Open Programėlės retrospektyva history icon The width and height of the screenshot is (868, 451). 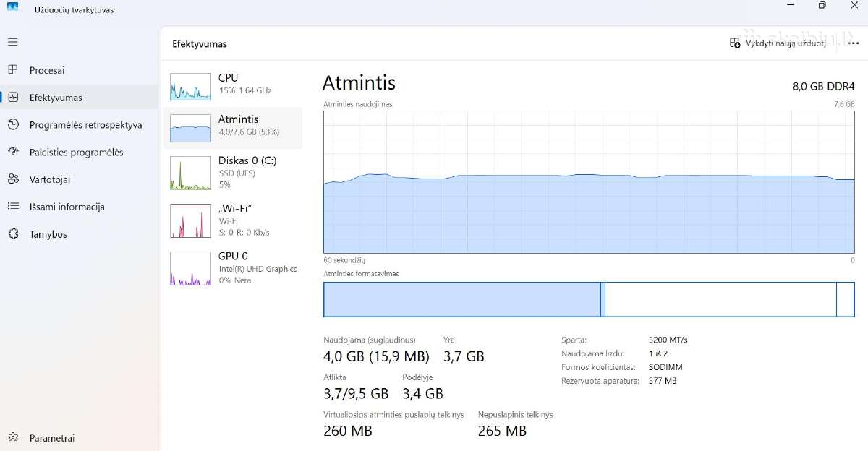coord(13,125)
